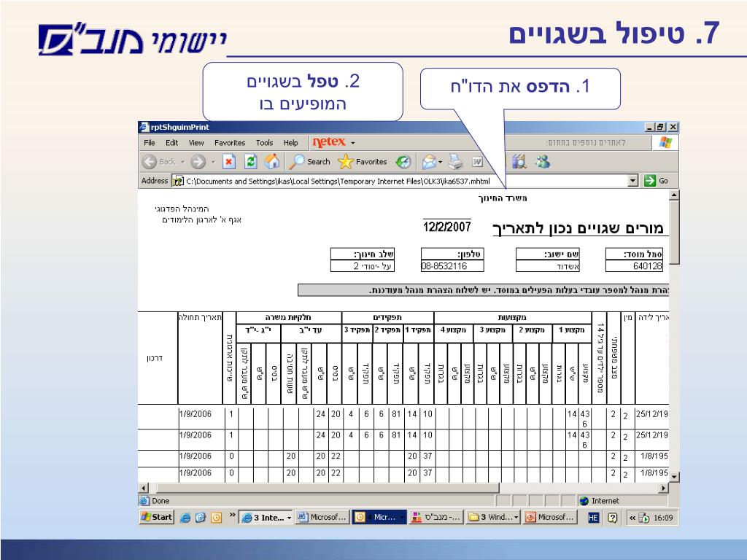This screenshot has height=560, width=747.
Task: Click the 'מקצועות' column header
Action: pyautogui.click(x=512, y=317)
